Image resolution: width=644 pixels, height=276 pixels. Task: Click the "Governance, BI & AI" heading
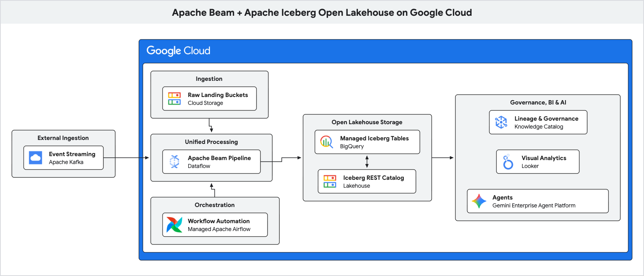[x=538, y=103]
